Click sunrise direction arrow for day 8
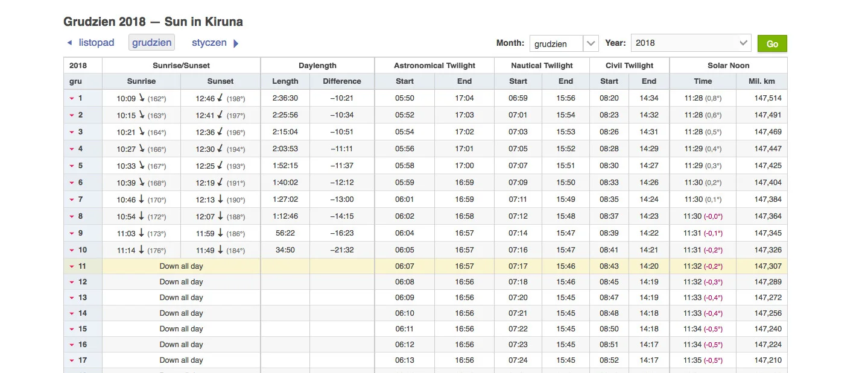The height and width of the screenshot is (373, 868). pos(142,216)
